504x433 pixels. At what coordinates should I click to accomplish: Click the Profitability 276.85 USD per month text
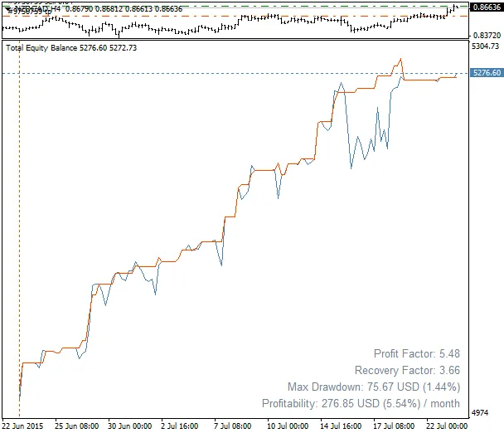[x=361, y=403]
